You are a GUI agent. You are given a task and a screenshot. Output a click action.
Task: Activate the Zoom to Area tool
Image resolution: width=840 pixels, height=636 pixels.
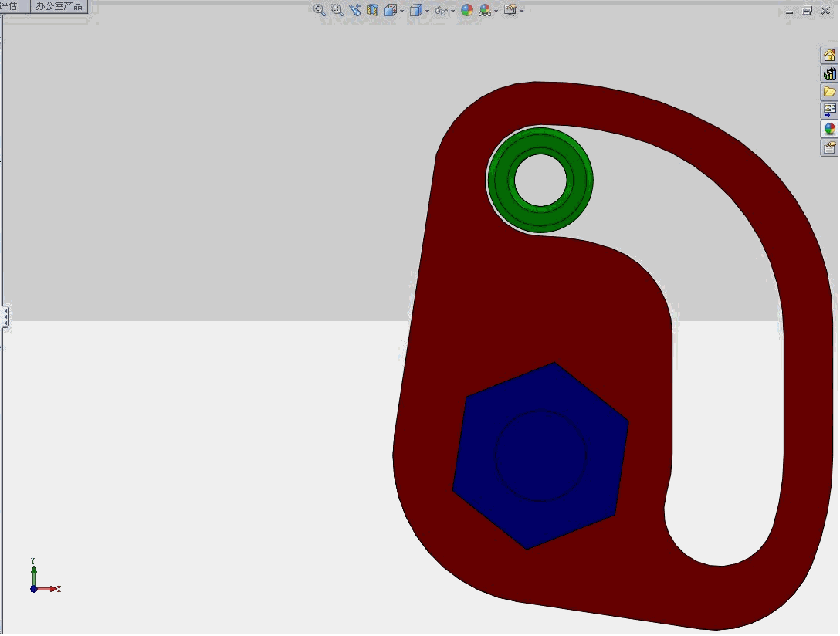coord(337,9)
